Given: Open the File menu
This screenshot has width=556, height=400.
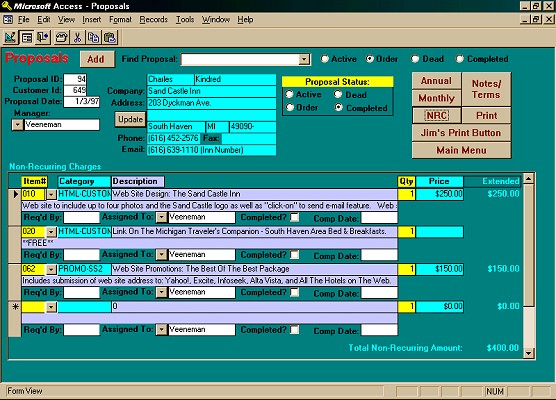Looking at the screenshot, I should click(x=23, y=20).
